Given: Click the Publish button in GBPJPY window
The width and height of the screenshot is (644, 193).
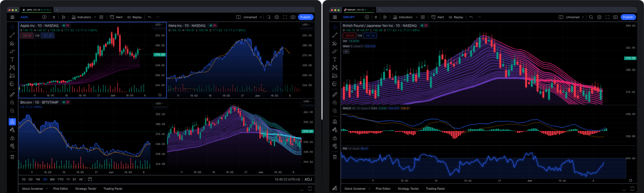Looking at the screenshot, I should [628, 17].
